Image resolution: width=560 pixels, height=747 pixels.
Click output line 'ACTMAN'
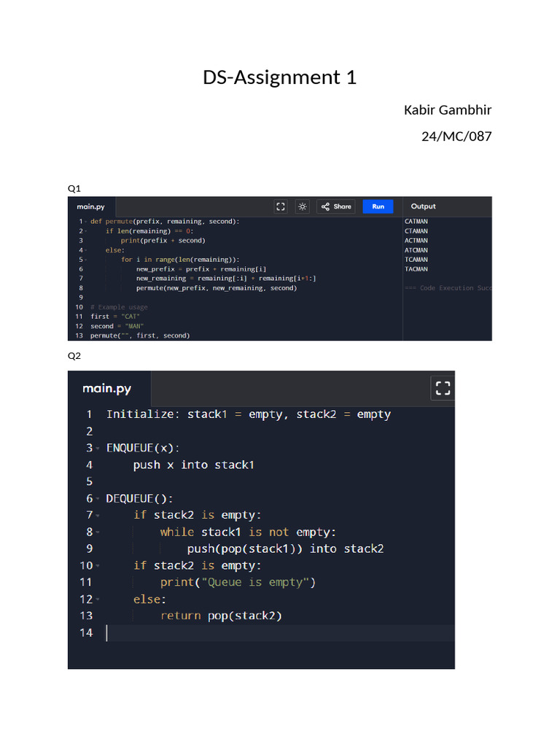coord(416,241)
